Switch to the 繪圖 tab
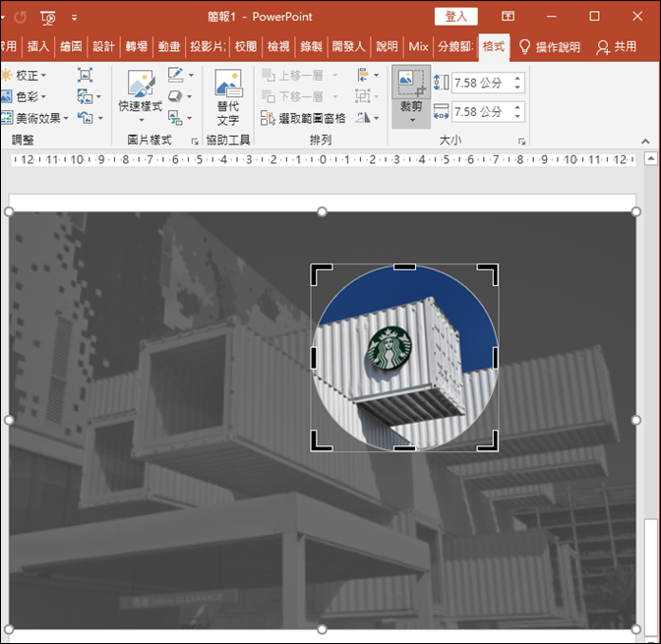Viewport: 661px width, 644px height. [71, 46]
